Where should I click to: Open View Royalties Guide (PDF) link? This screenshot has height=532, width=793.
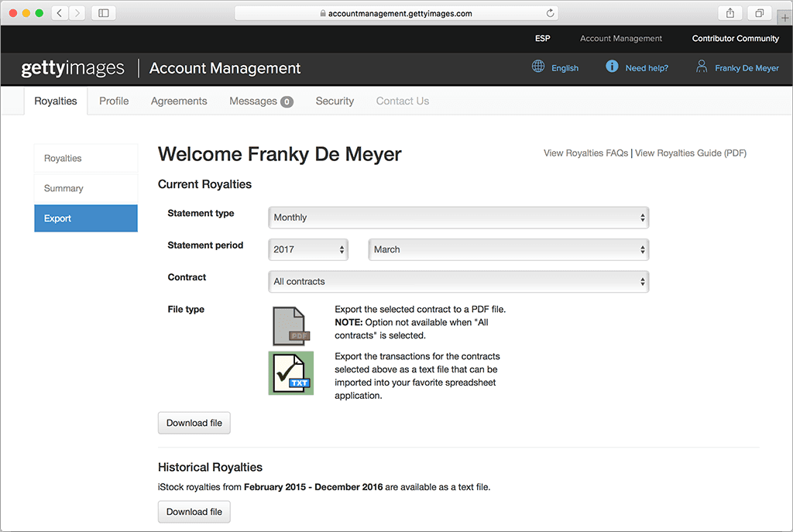(x=691, y=153)
